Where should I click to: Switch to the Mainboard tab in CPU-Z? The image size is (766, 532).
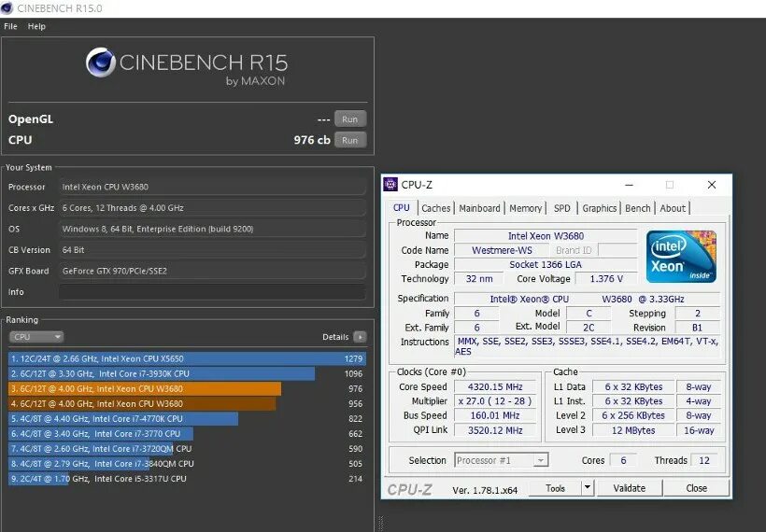(x=480, y=208)
